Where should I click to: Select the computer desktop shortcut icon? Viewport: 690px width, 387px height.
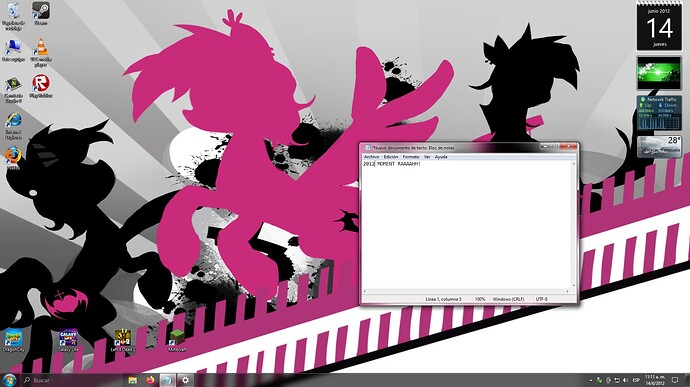[x=13, y=50]
